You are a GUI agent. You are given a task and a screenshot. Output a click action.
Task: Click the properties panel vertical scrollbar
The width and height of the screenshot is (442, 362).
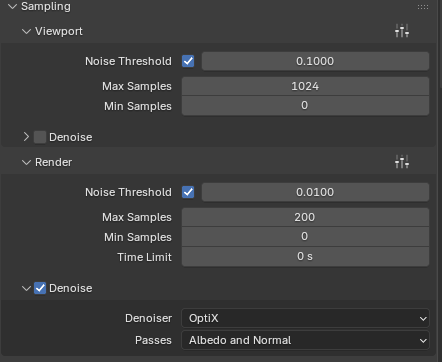click(440, 43)
